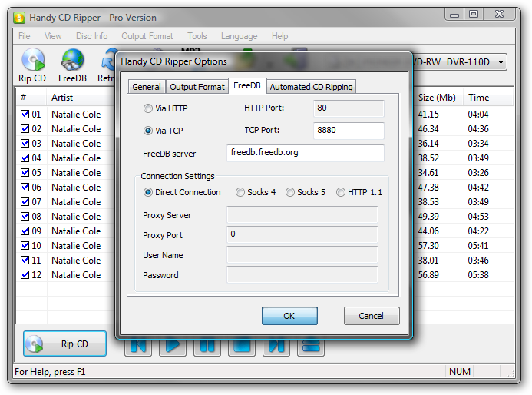Click the 05:38 time value
This screenshot has width=532, height=395.
478,275
